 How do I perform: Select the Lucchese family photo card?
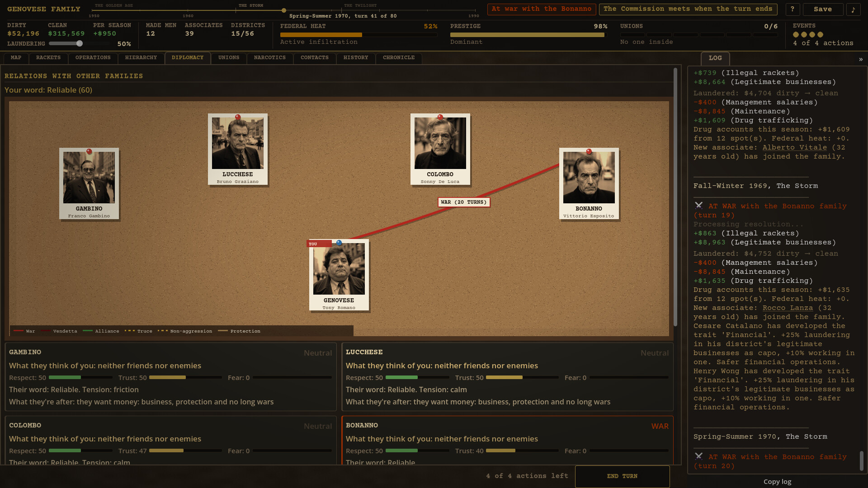coord(238,149)
